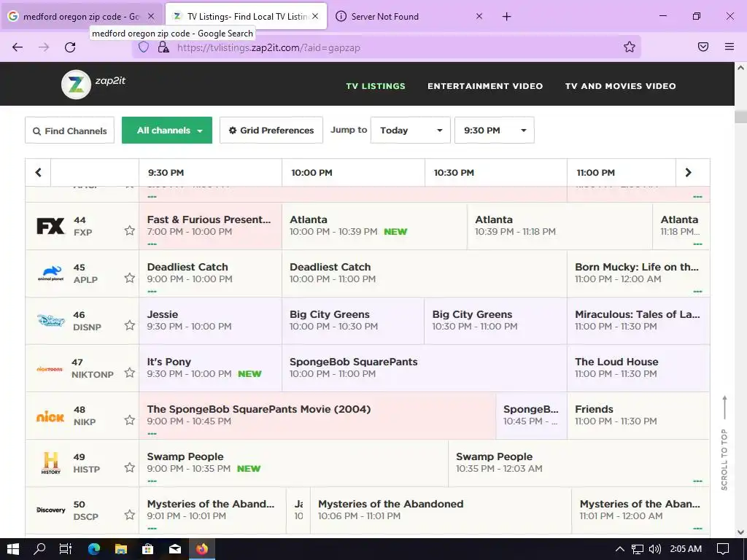Open The Loud House listing

638,368
